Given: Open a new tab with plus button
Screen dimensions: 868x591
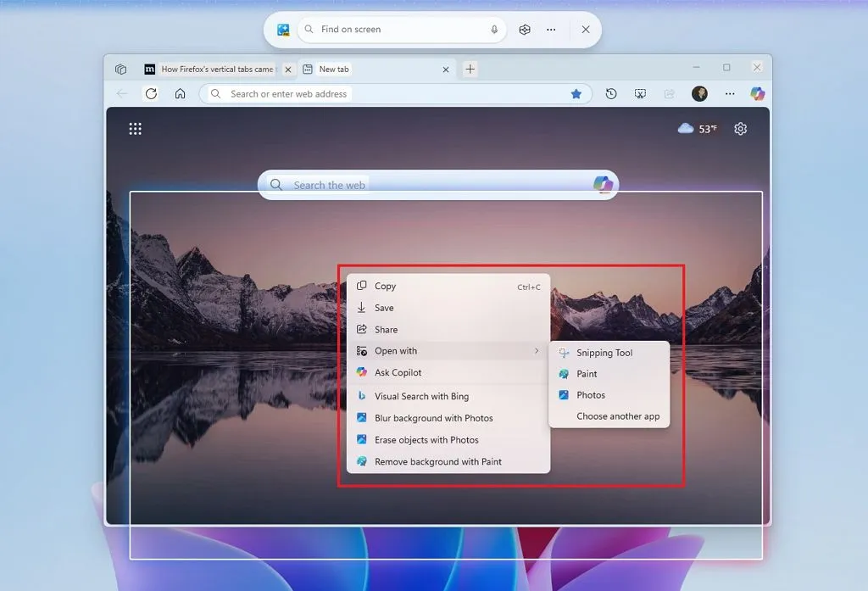Looking at the screenshot, I should [470, 70].
